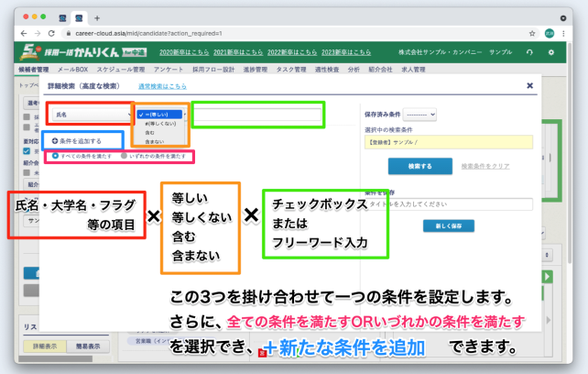This screenshot has height=374, width=588.
Task: Toggle the checked checkbox under 要対応
Action: point(27,151)
